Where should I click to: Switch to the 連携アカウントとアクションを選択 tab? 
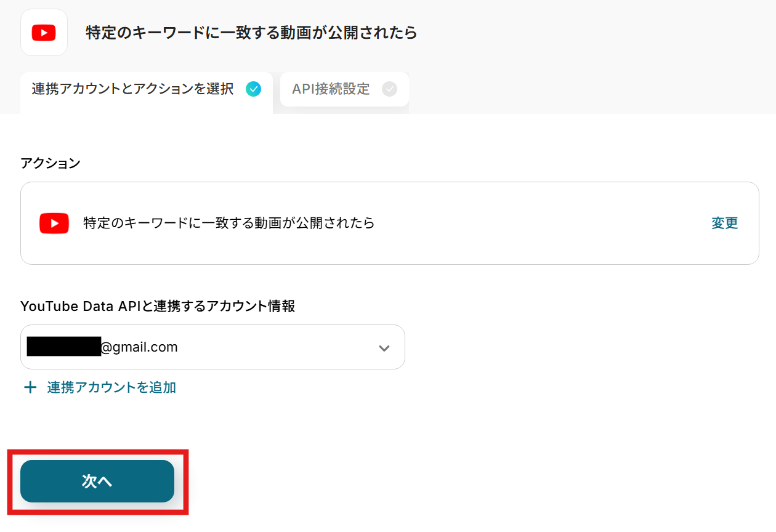click(132, 89)
